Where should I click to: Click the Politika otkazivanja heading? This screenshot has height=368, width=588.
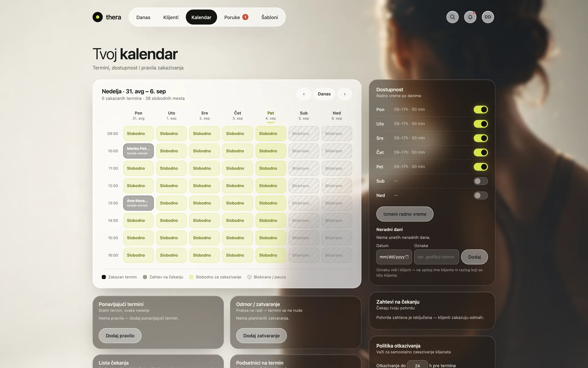[x=398, y=346]
